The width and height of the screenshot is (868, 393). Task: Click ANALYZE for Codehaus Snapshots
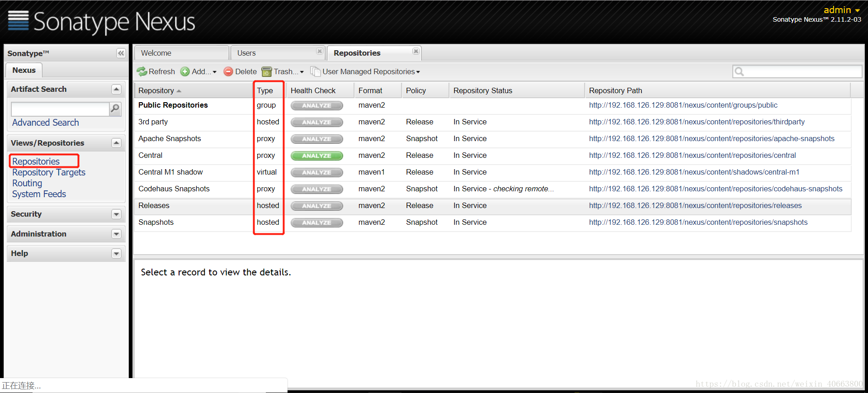[316, 189]
